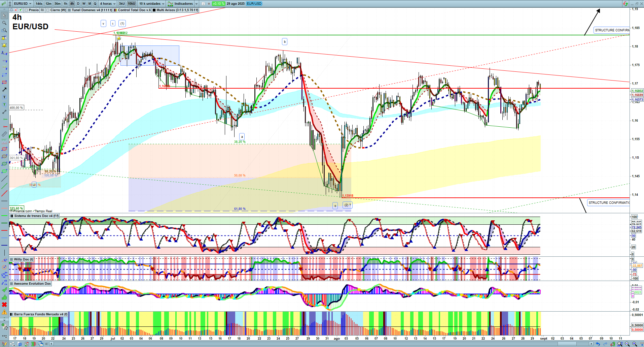The width and height of the screenshot is (644, 347).
Task: Click the Multi Avisos black color swatch
Action: 154,10
